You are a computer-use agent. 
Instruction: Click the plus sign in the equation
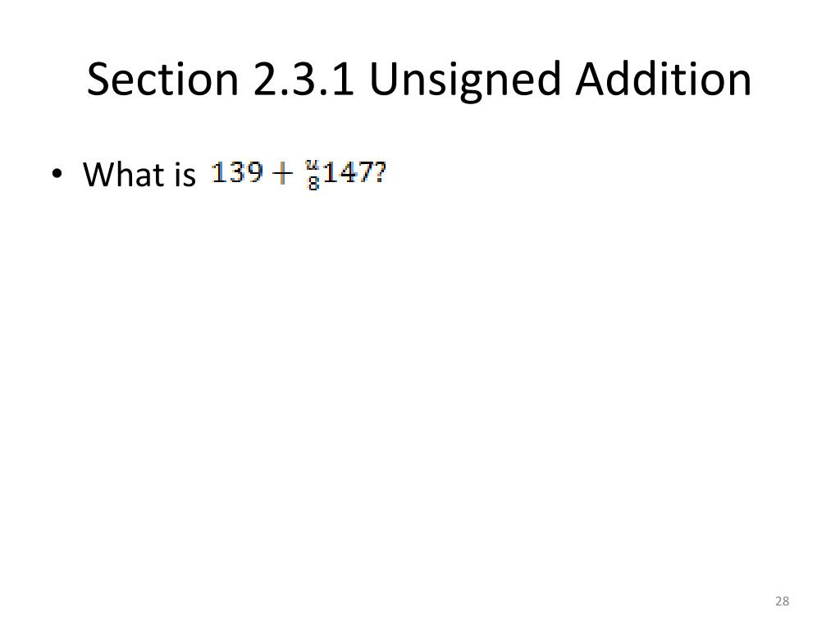[x=282, y=174]
